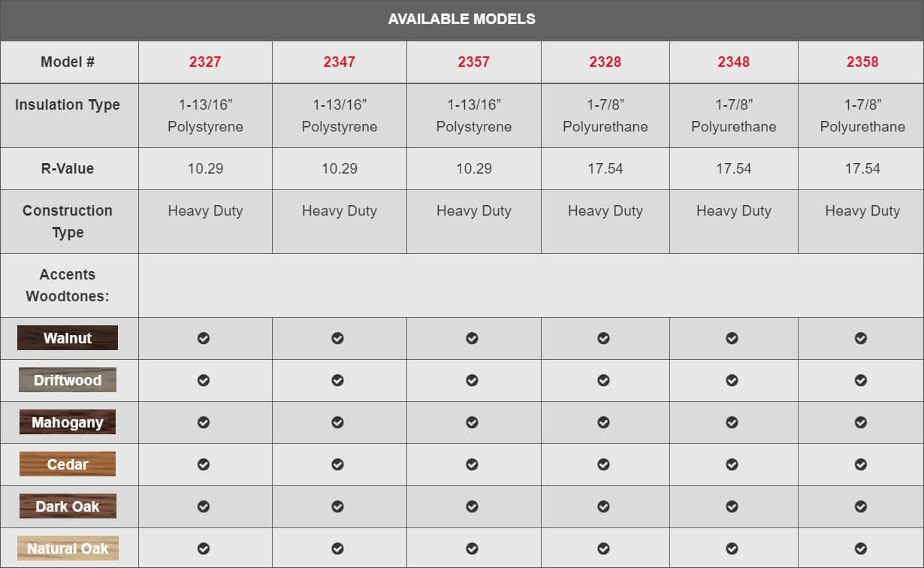Select the Natural Oak woodtone swatch
Screen dimensions: 924x568
(68, 548)
